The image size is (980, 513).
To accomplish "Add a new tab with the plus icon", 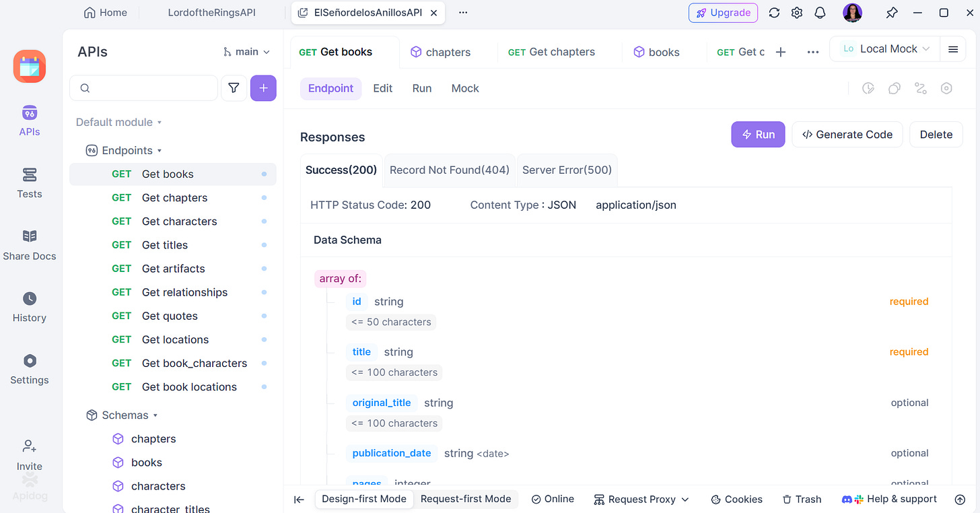I will (x=781, y=52).
